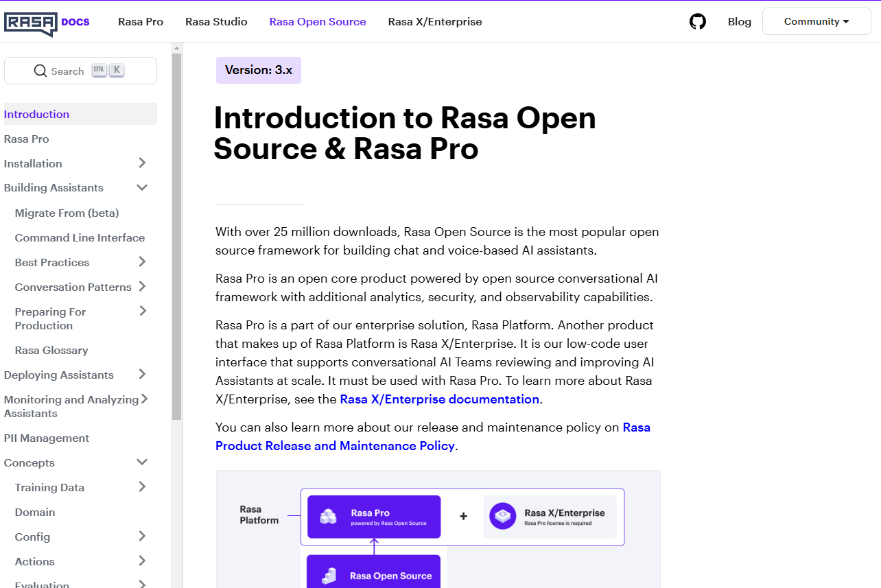Expand the Best Practices submenu
Viewport: 881px width, 588px height.
(x=142, y=262)
